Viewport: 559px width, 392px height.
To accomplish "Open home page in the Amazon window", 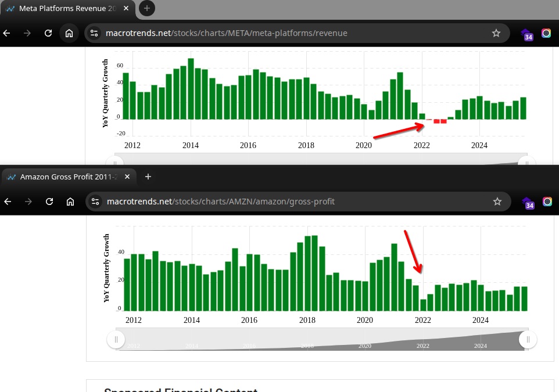I will (x=70, y=202).
